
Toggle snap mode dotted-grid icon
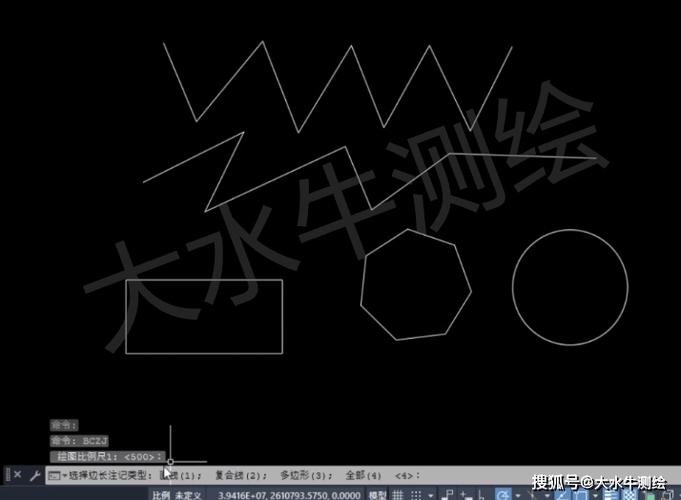pyautogui.click(x=416, y=494)
